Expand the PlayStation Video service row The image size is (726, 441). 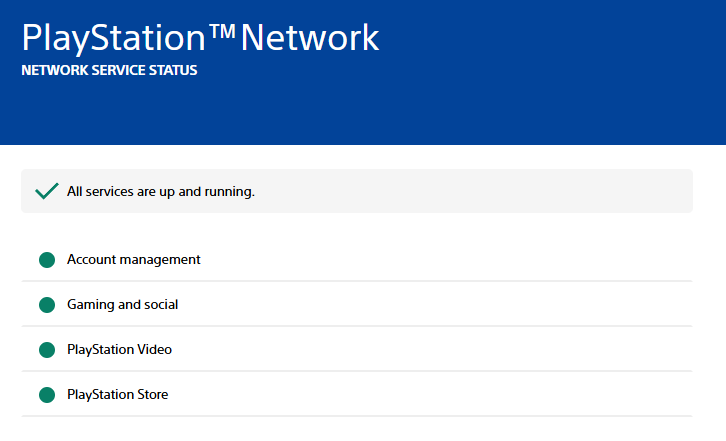[x=357, y=349]
